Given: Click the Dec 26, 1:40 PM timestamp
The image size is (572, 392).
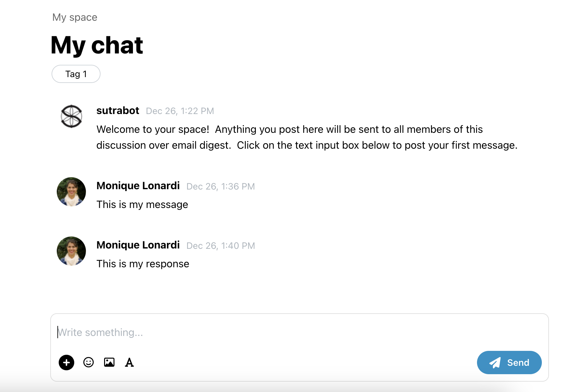Looking at the screenshot, I should pyautogui.click(x=221, y=246).
